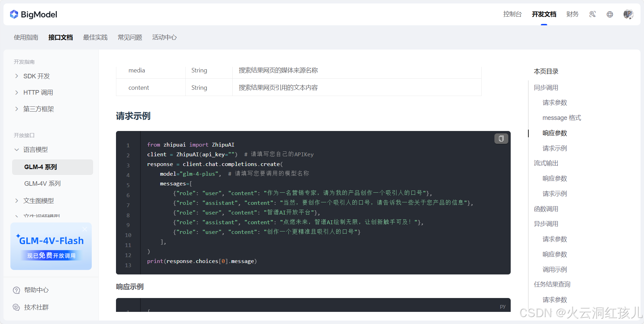Viewport: 644px width, 324px height.
Task: Open the user search icon in header
Action: (592, 14)
